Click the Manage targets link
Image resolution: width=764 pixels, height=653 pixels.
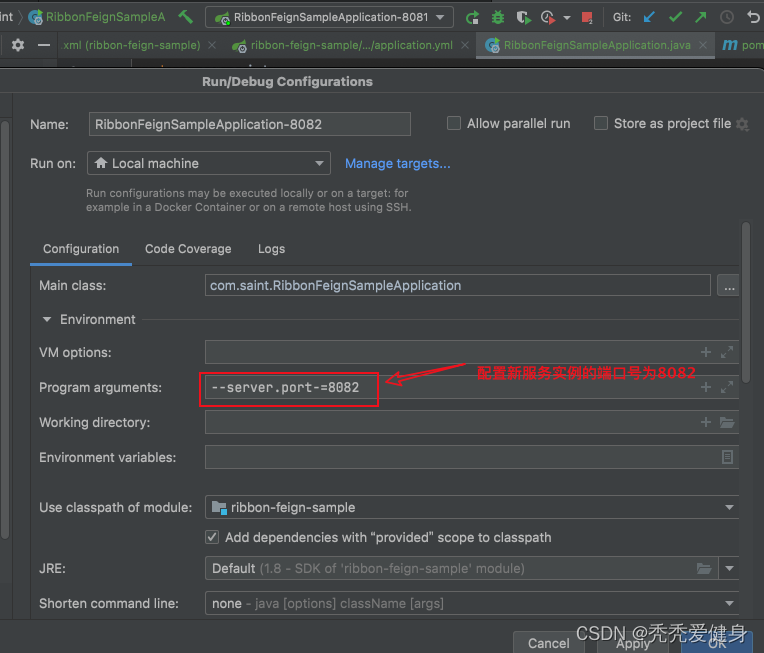click(x=398, y=164)
